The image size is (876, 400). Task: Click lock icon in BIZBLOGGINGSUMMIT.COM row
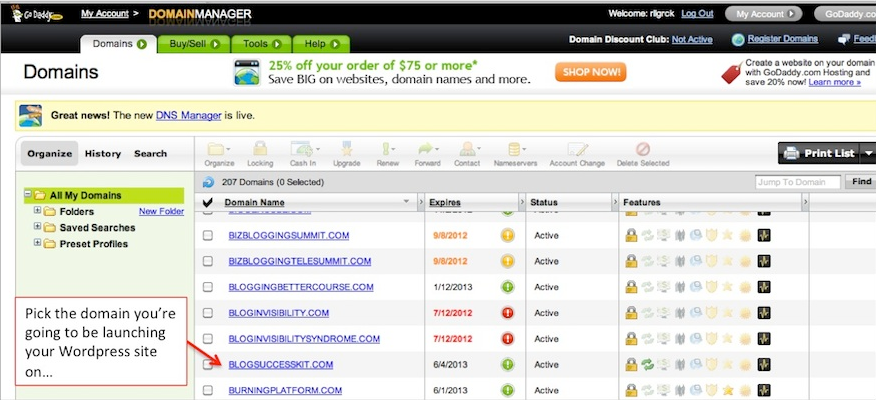click(x=631, y=235)
